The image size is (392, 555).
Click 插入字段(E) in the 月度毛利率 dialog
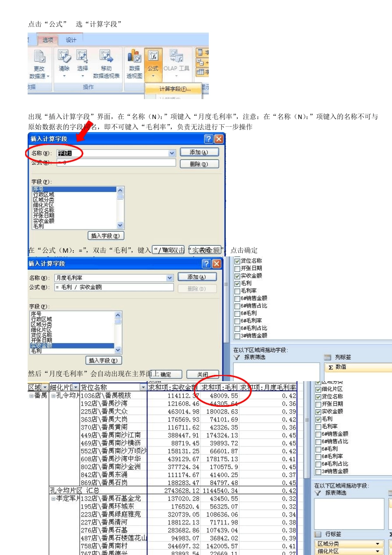tap(104, 361)
